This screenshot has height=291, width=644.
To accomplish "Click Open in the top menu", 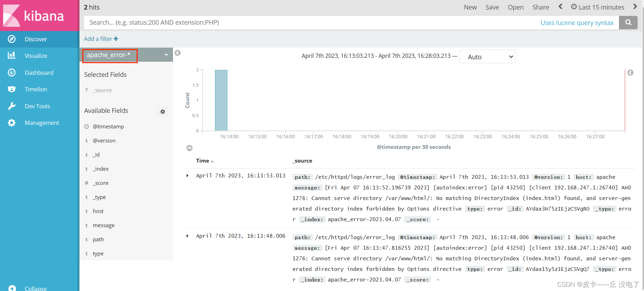I will 515,7.
